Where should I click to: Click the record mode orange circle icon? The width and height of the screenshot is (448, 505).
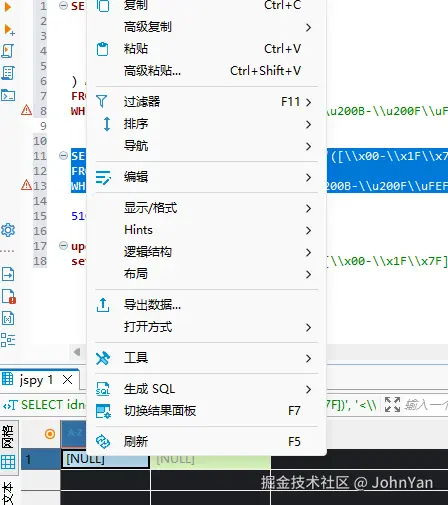tap(50, 434)
